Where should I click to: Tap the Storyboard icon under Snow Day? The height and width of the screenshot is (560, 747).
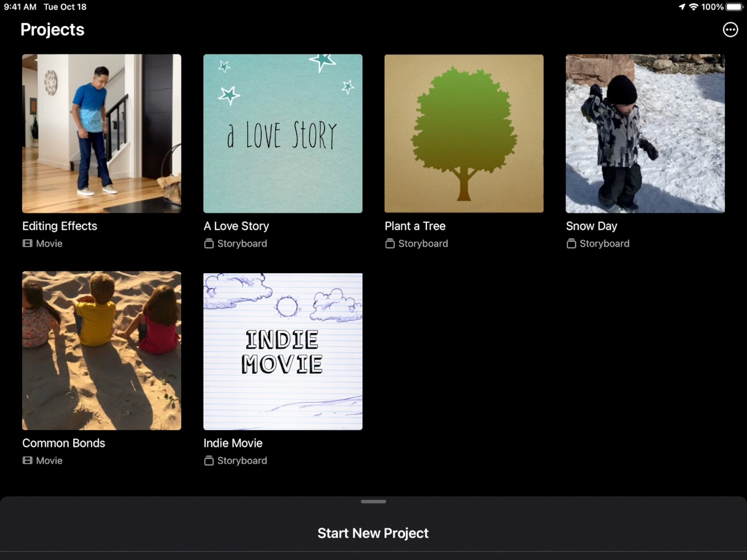coord(571,243)
